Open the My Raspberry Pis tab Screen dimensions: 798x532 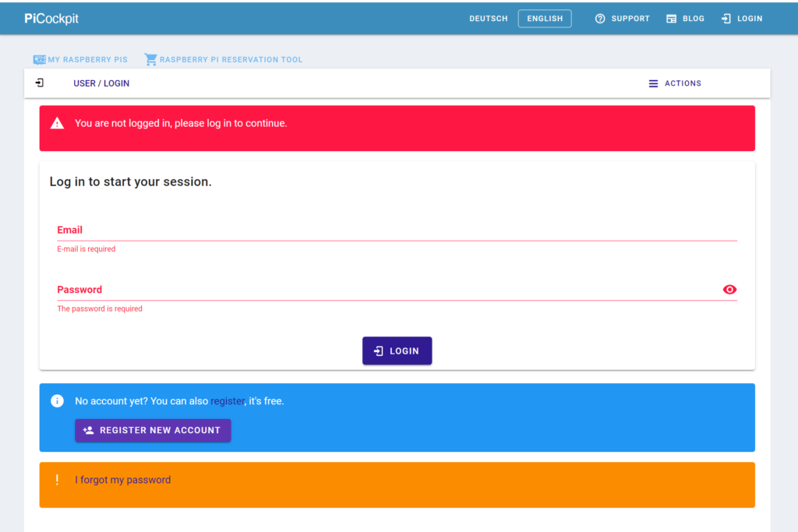[80, 59]
